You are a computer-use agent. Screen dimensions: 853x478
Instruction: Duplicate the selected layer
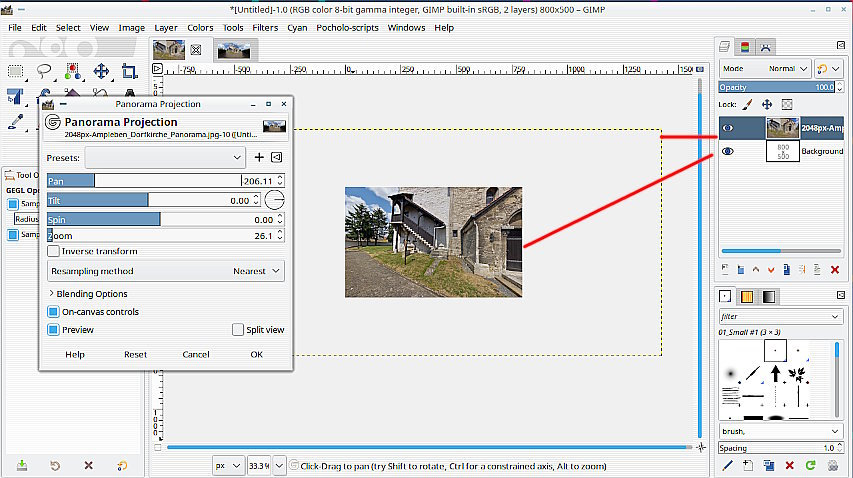(x=787, y=269)
